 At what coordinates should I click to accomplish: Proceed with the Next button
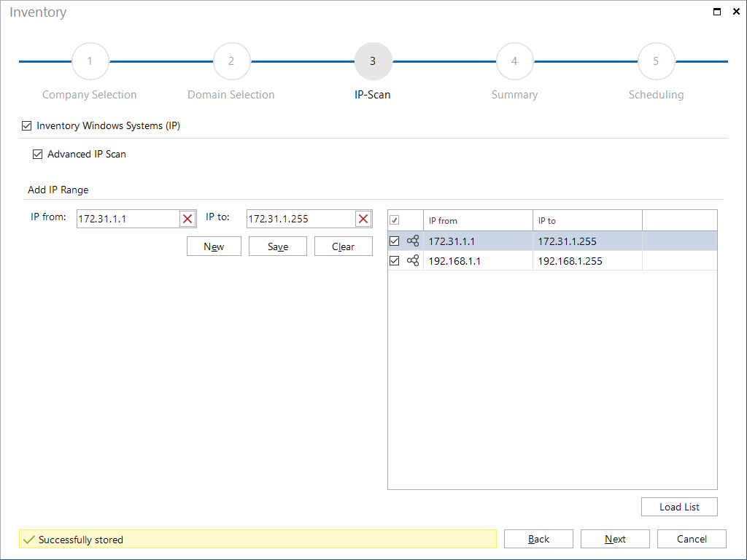615,539
